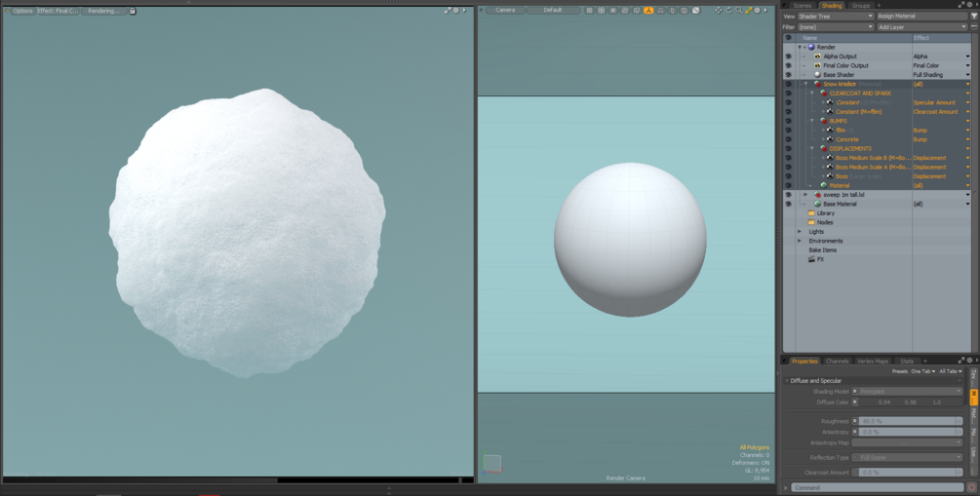Viewport: 980px width, 496px height.
Task: Click the lock icon in render preview toolbar
Action: pyautogui.click(x=133, y=11)
